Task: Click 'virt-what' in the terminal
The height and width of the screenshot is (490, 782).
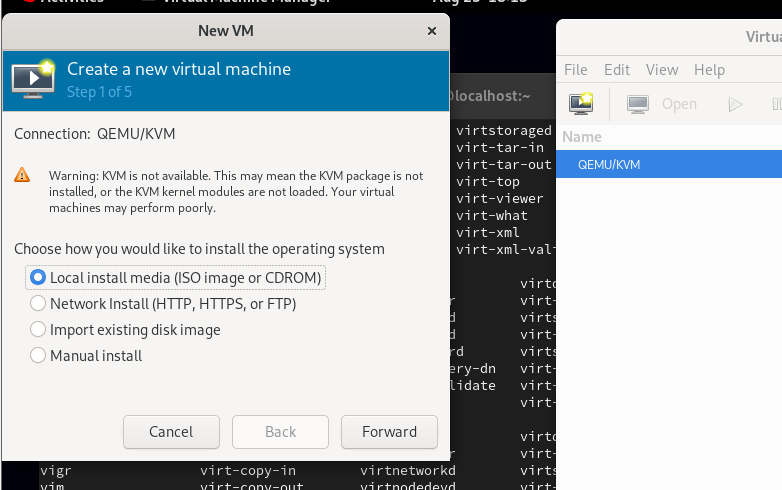Action: tap(492, 215)
